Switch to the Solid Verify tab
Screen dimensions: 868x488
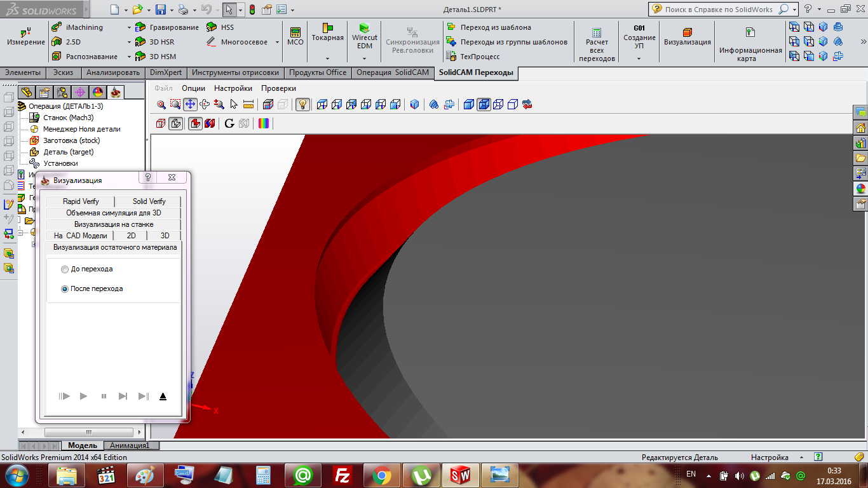pos(149,201)
